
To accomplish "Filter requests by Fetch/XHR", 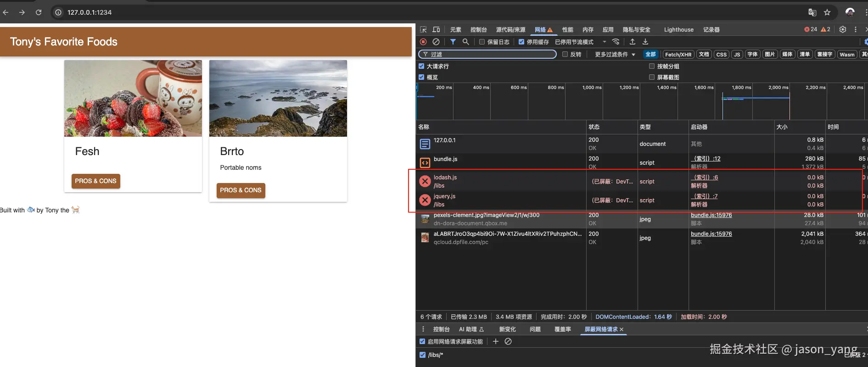I will pyautogui.click(x=678, y=54).
